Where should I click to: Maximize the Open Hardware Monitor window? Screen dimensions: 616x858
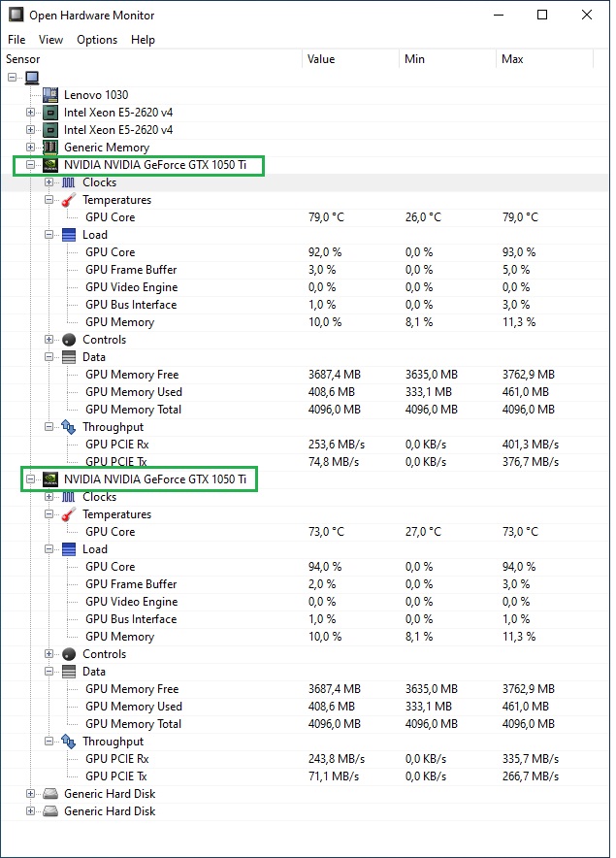click(542, 15)
